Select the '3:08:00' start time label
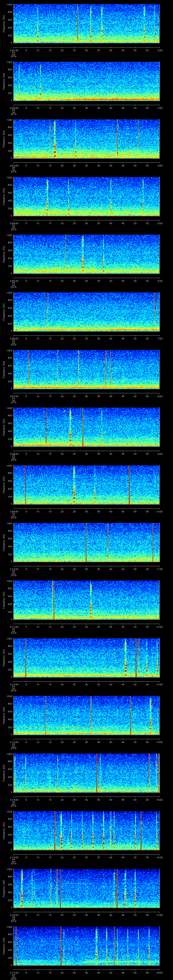Image resolution: width=173 pixels, height=980 pixels. [x=14, y=454]
